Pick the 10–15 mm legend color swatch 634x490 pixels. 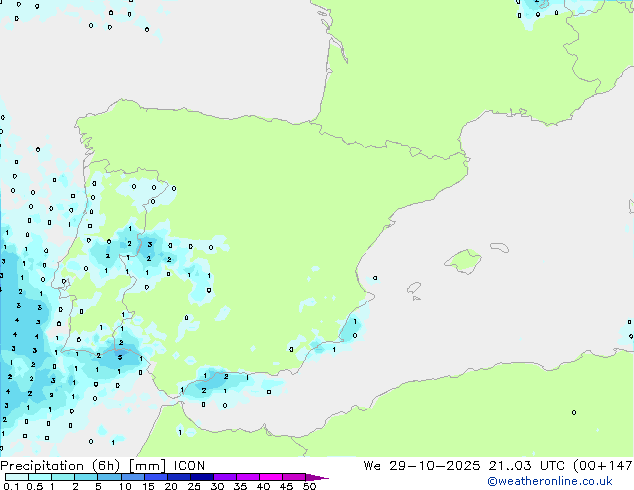[132, 477]
